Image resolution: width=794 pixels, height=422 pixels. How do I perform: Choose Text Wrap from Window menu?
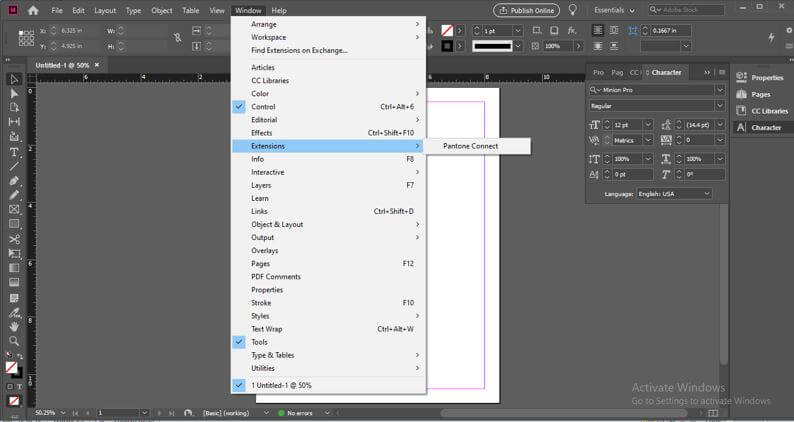pos(329,329)
